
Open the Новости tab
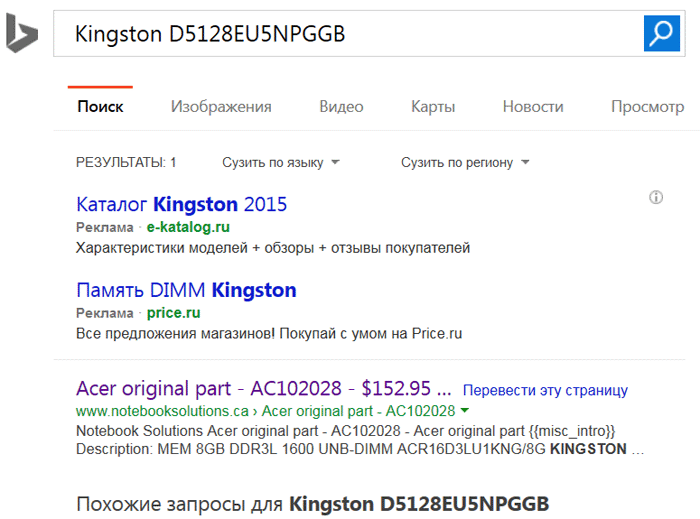click(x=533, y=107)
